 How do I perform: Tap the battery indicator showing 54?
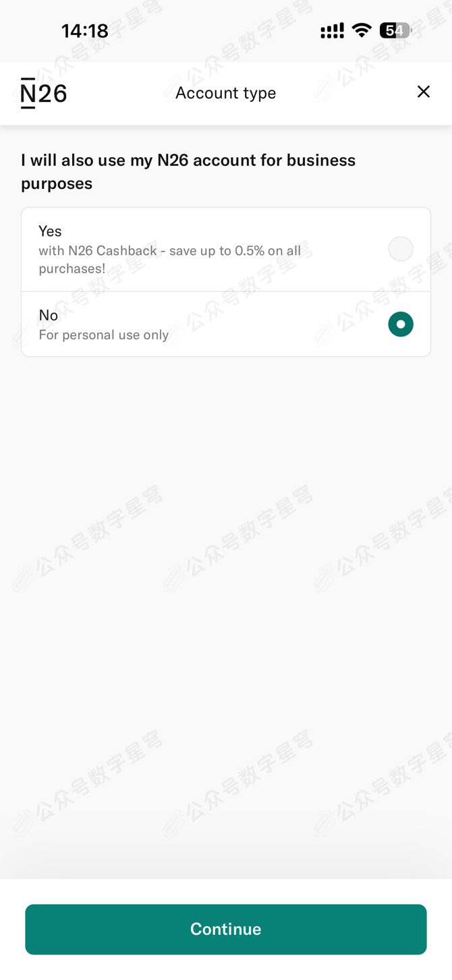click(x=396, y=30)
